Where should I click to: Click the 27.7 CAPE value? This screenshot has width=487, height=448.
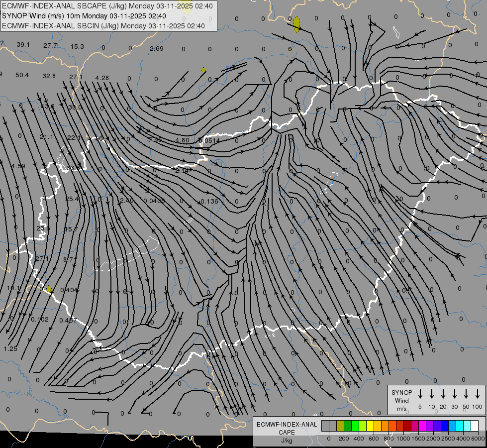(x=50, y=46)
